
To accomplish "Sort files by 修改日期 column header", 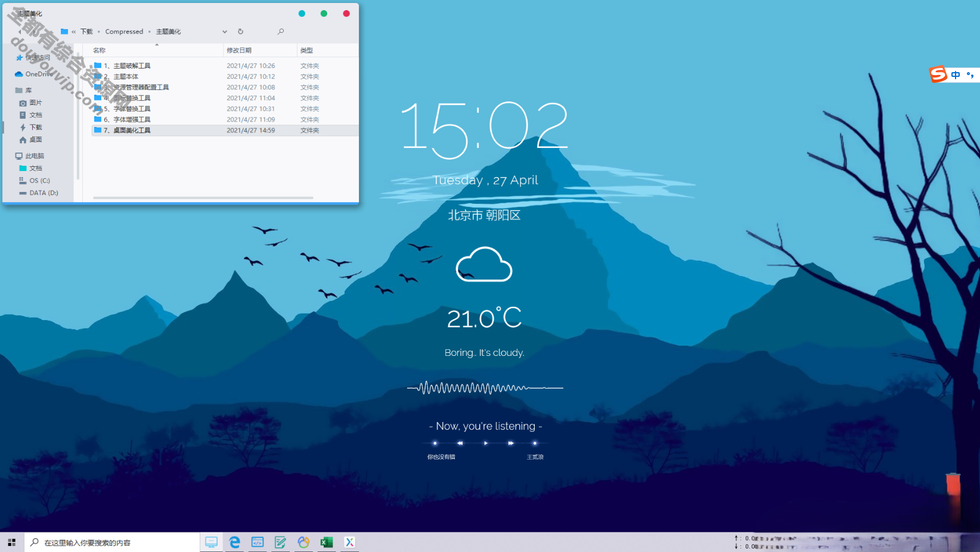I will pos(239,51).
